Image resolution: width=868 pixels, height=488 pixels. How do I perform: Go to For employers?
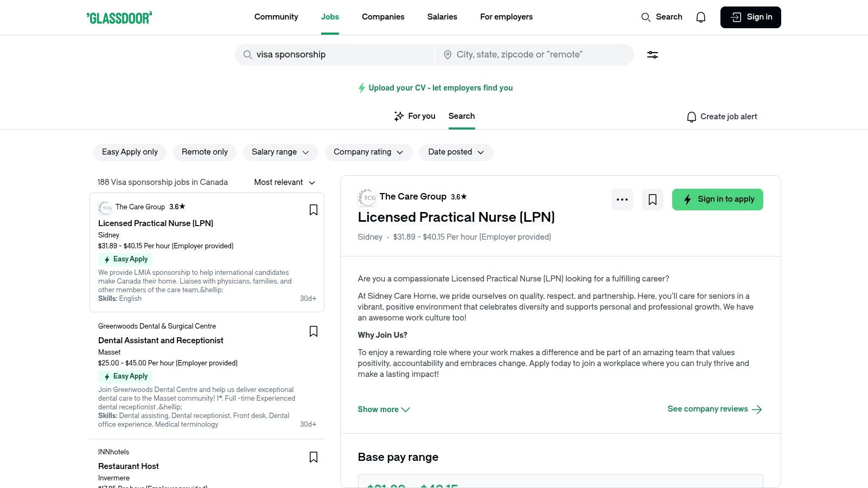[x=506, y=17]
